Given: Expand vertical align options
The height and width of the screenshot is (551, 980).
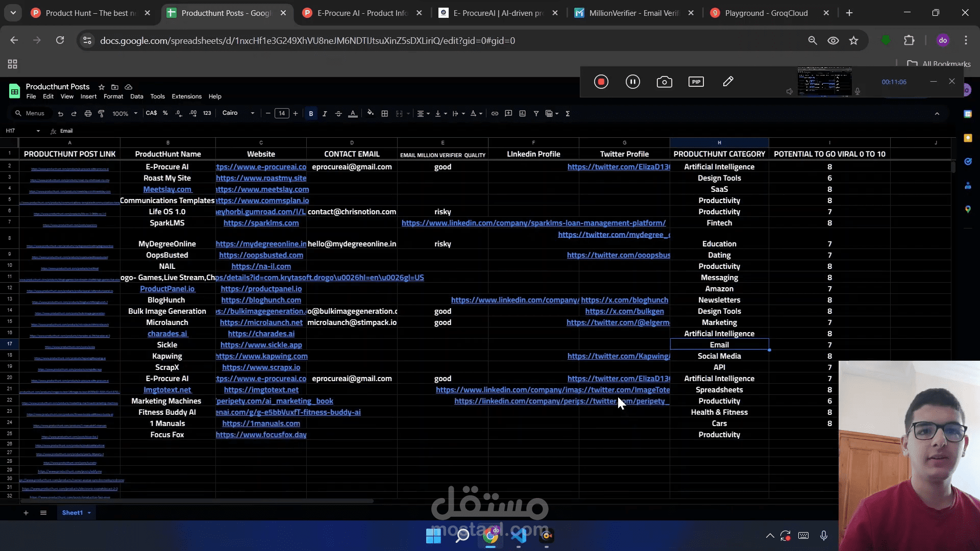Looking at the screenshot, I should pyautogui.click(x=440, y=113).
